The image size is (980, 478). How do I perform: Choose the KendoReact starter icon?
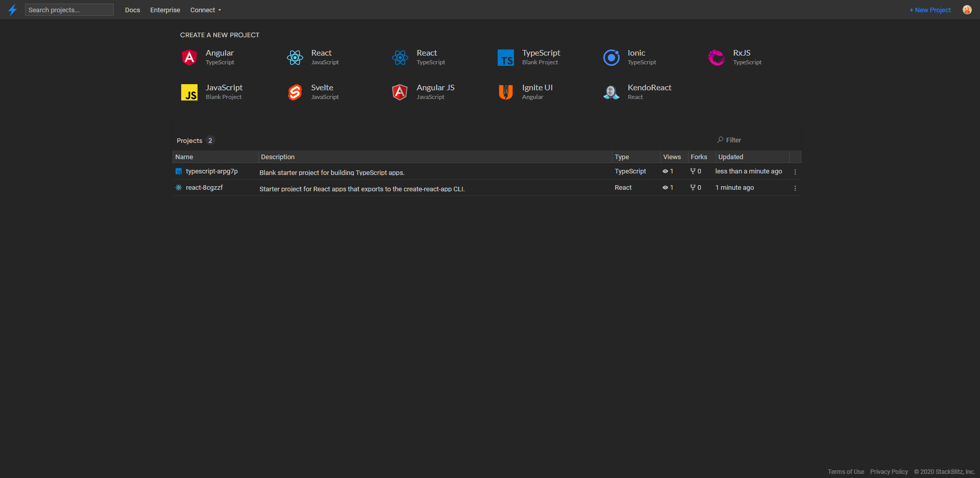[x=611, y=92]
